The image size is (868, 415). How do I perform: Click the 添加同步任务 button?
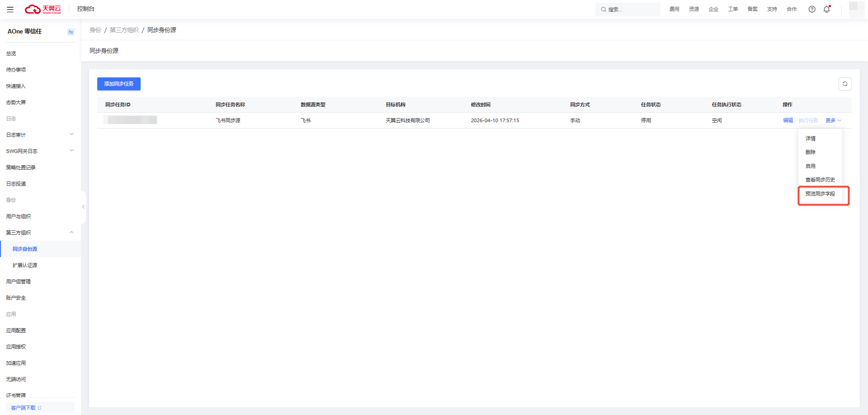119,84
